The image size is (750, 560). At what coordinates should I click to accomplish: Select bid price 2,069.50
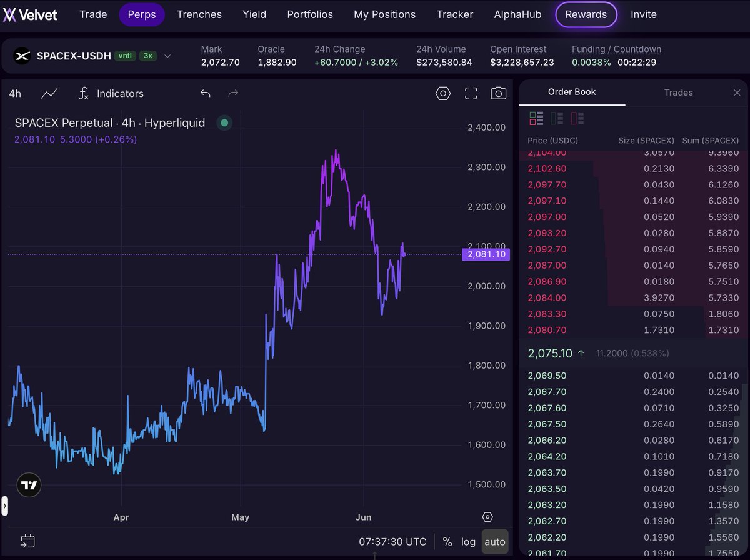coord(547,376)
